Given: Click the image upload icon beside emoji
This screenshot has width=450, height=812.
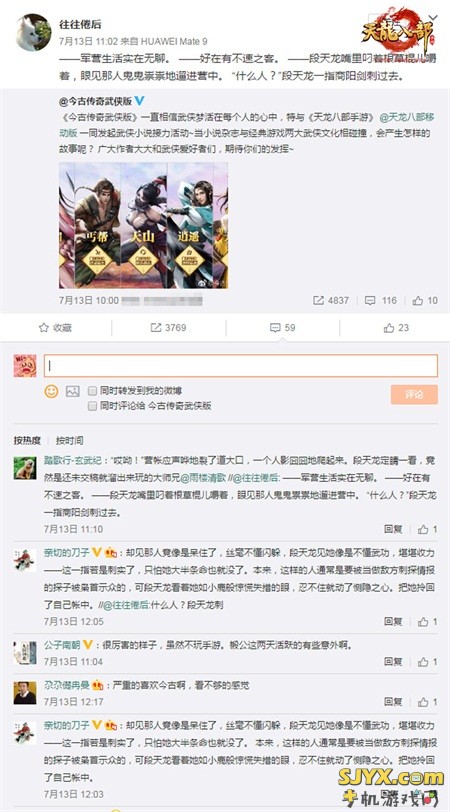Looking at the screenshot, I should tap(72, 392).
